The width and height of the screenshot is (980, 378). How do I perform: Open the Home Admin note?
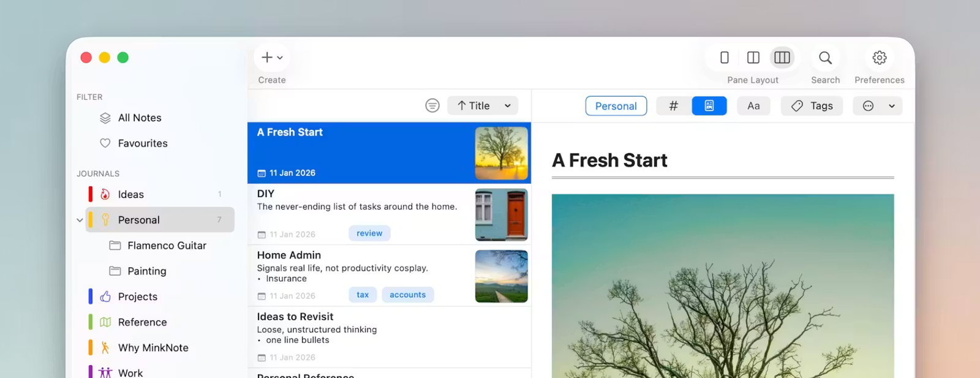tap(390, 276)
